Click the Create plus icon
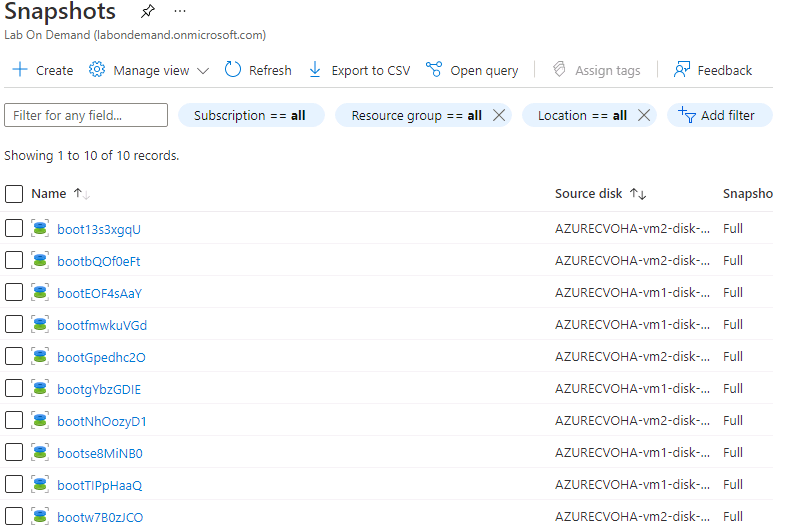 pyautogui.click(x=20, y=70)
